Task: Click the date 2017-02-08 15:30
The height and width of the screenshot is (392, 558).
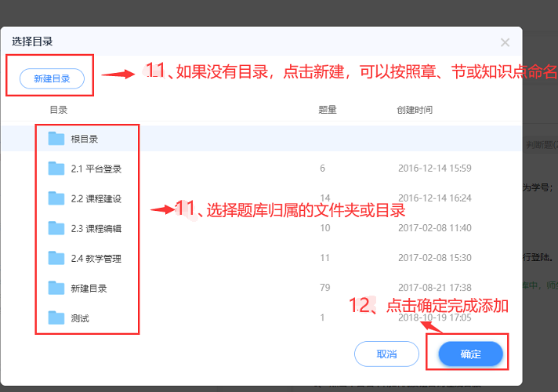Action: click(x=434, y=258)
